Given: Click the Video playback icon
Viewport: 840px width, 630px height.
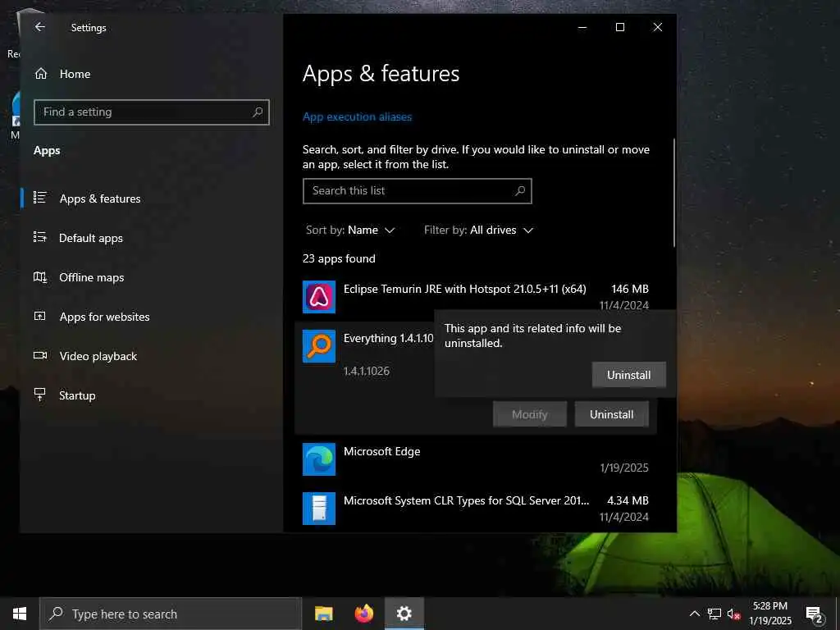Looking at the screenshot, I should point(40,355).
